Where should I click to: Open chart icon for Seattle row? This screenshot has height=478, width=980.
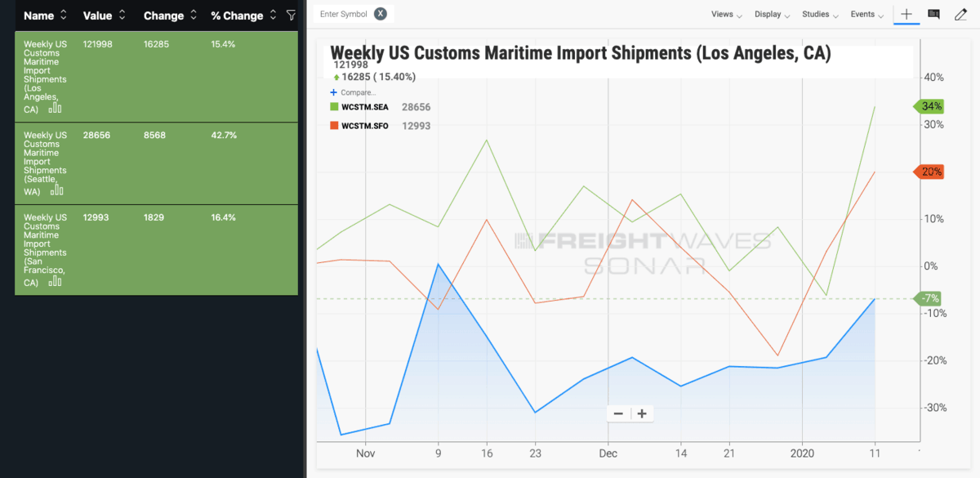(x=56, y=190)
